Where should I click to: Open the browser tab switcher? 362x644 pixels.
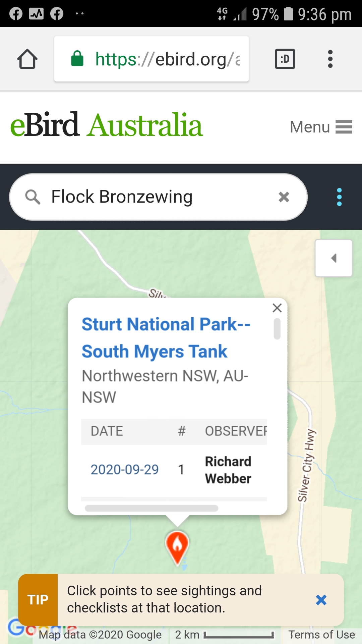[x=285, y=59]
